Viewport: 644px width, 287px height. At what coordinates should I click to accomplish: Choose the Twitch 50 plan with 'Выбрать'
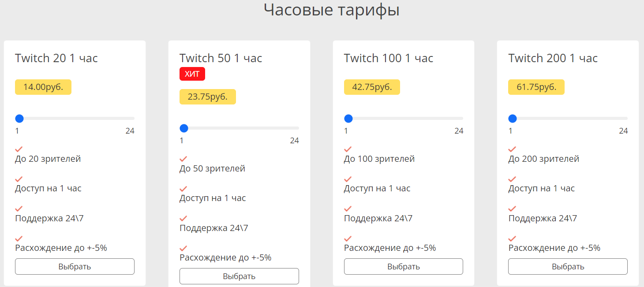239,276
